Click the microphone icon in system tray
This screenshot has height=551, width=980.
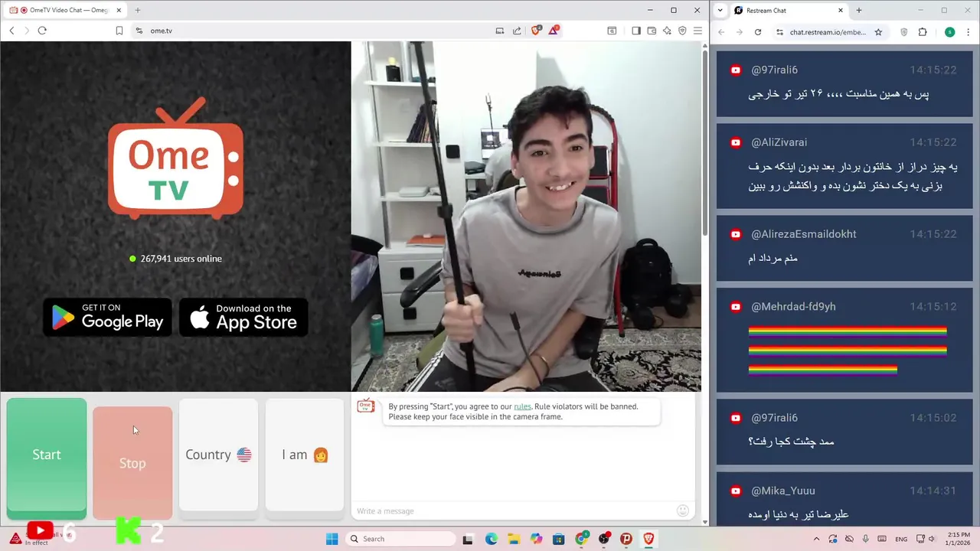864,539
